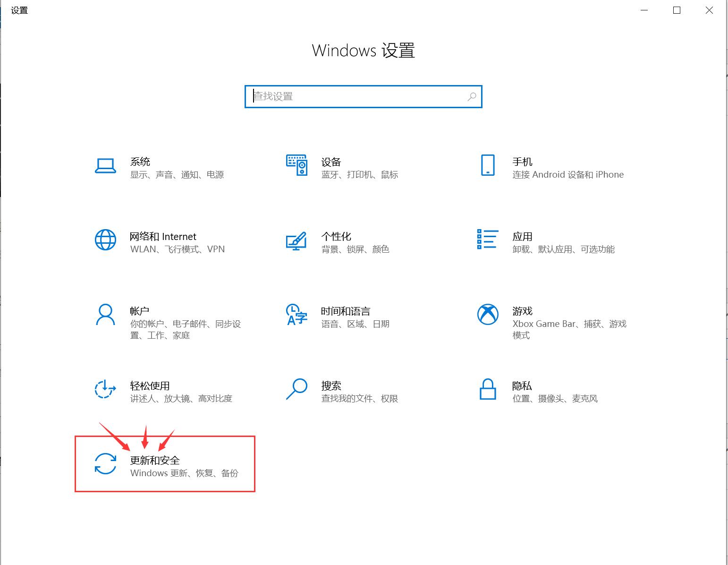Click the System (系统) laptop icon
The width and height of the screenshot is (728, 565).
[105, 166]
